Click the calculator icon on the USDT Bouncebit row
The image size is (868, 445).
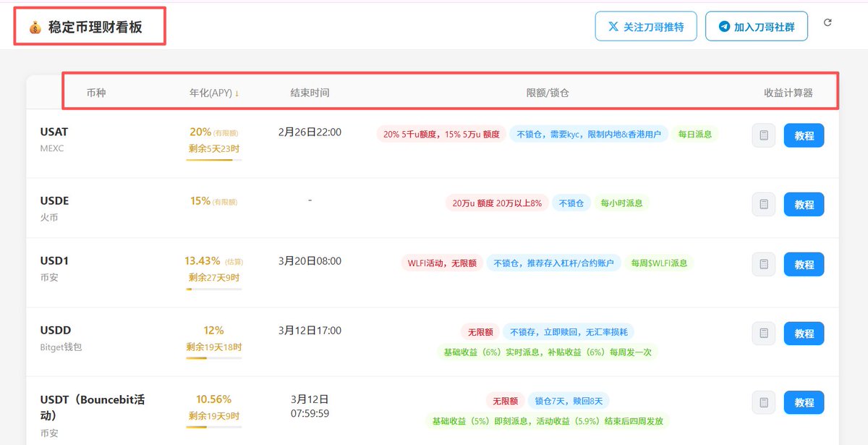coord(763,402)
